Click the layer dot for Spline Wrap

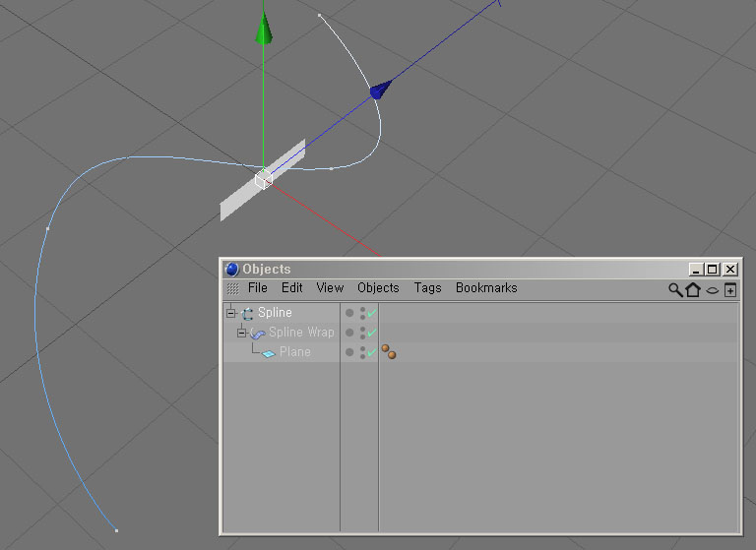(349, 333)
